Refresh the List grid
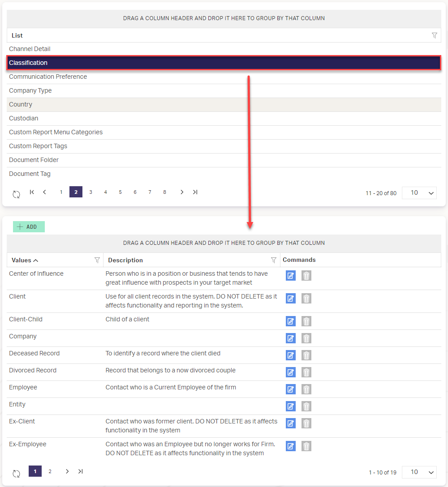Viewport: 448px width, 487px height. tap(16, 194)
